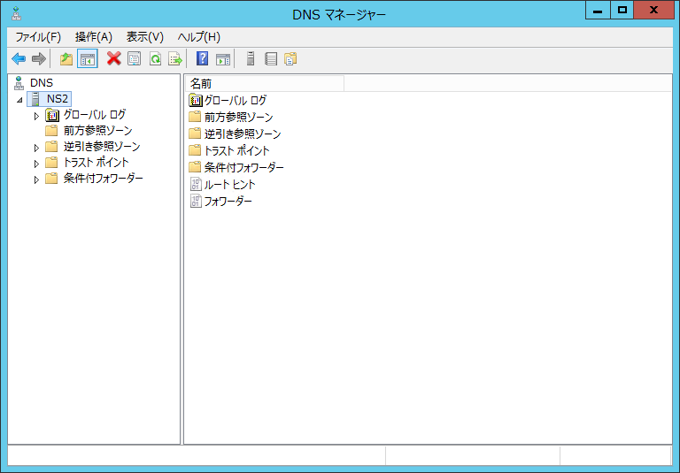Screen dimensions: 680x473
Task: Click the red X delete icon
Action: (x=114, y=59)
